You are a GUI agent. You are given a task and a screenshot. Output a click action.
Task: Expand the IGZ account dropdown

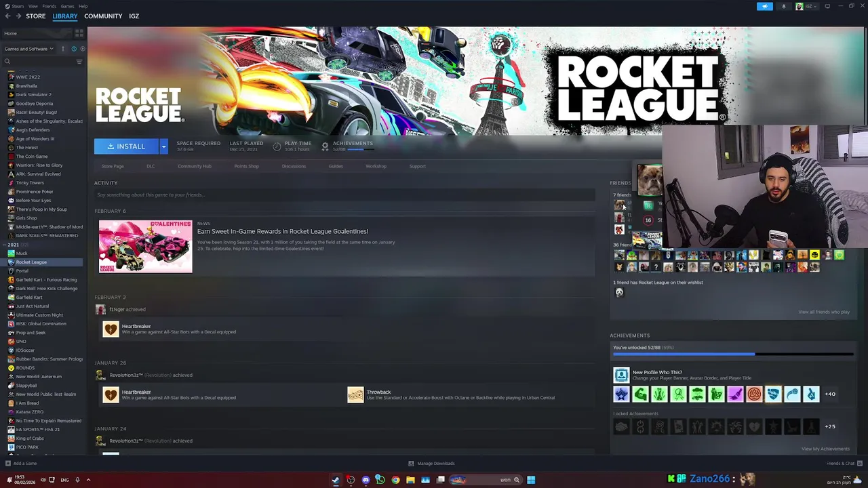pos(806,6)
